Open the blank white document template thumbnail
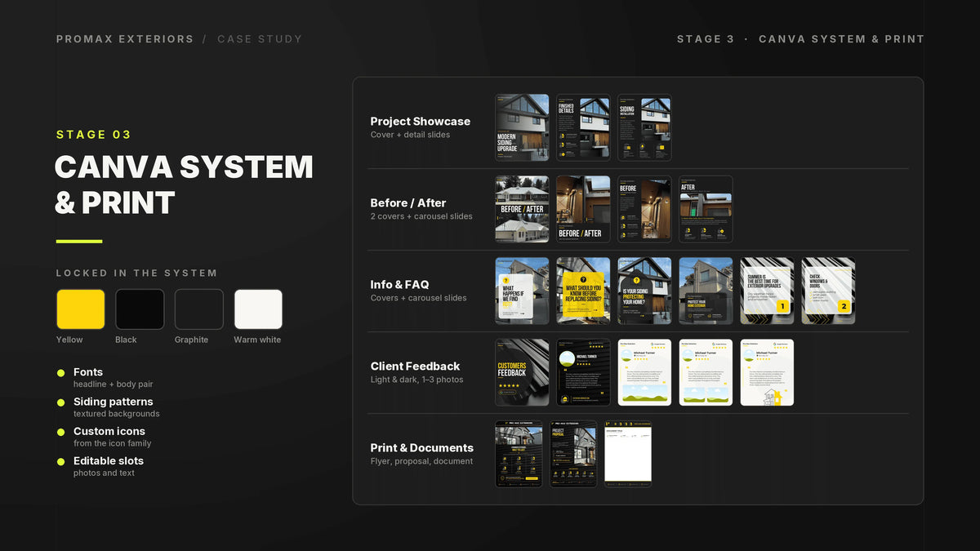This screenshot has width=980, height=551. [628, 454]
